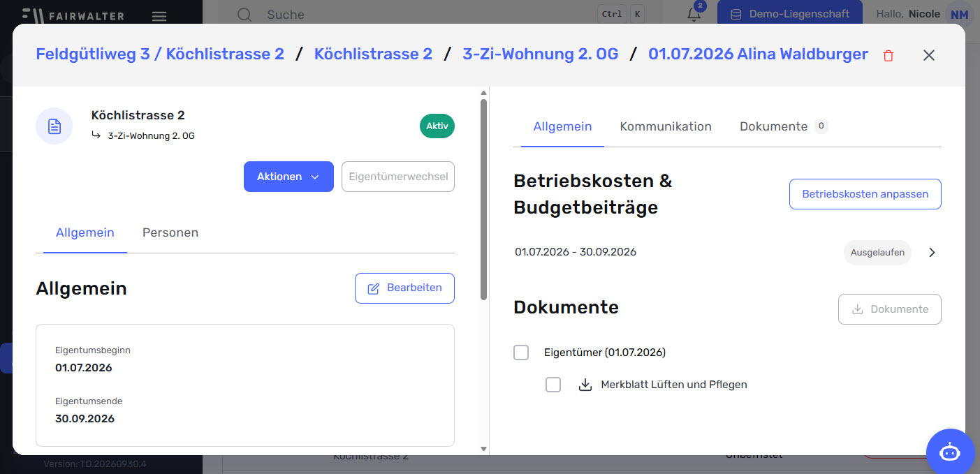Viewport: 980px width, 474px height.
Task: Click the disabled Dokumente download button
Action: [x=890, y=309]
